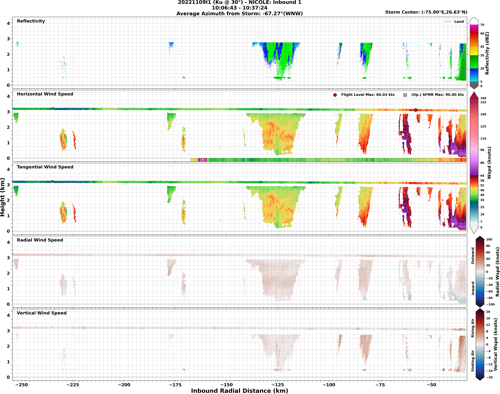This screenshot has width=500, height=394.
Task: Click the -125 tick on x-axis
Action: (x=278, y=385)
